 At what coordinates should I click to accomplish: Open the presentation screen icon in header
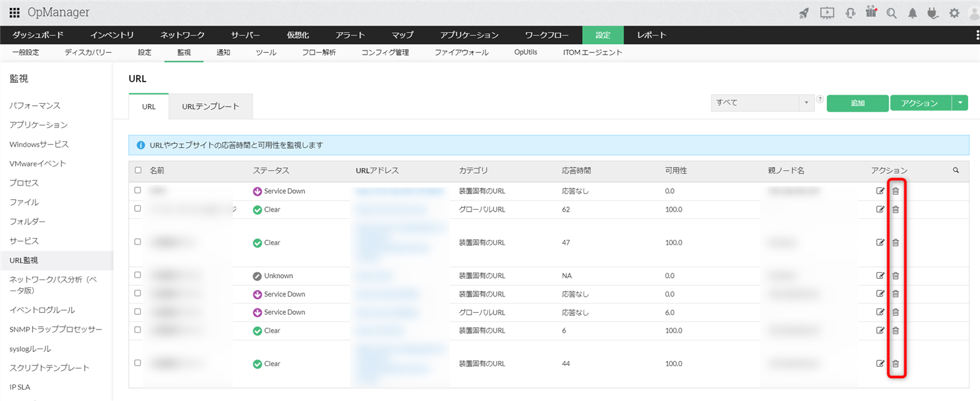(x=827, y=12)
